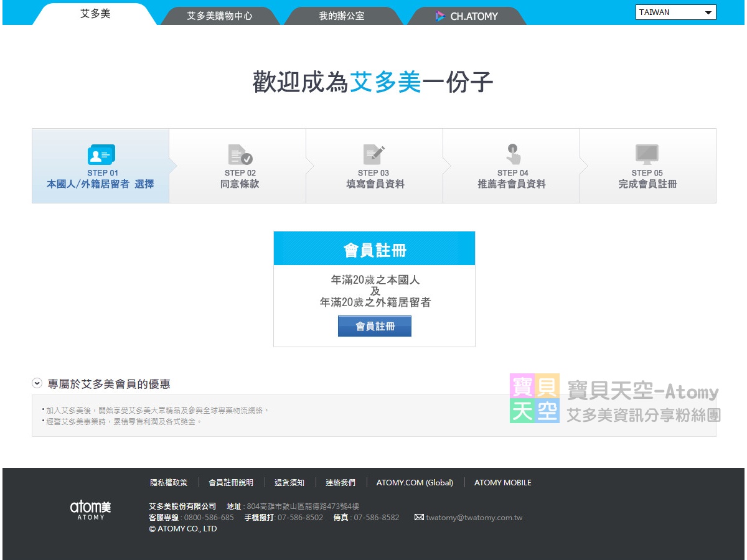Click the 年滿20歲之本國人 text
Image resolution: width=747 pixels, height=560 pixels.
coord(375,280)
